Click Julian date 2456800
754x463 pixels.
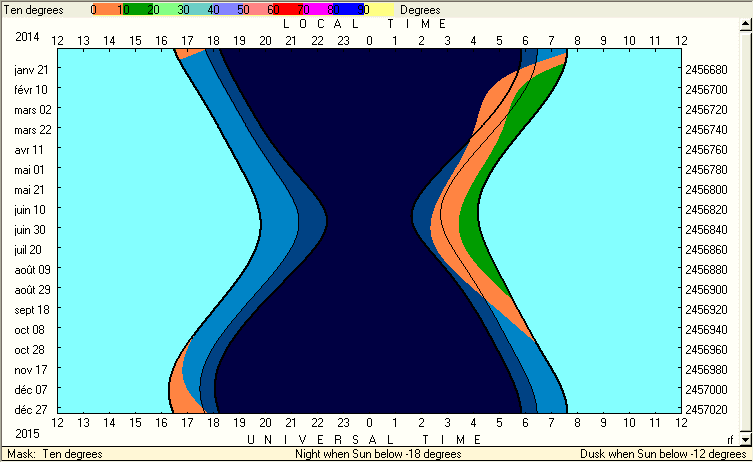[706, 190]
